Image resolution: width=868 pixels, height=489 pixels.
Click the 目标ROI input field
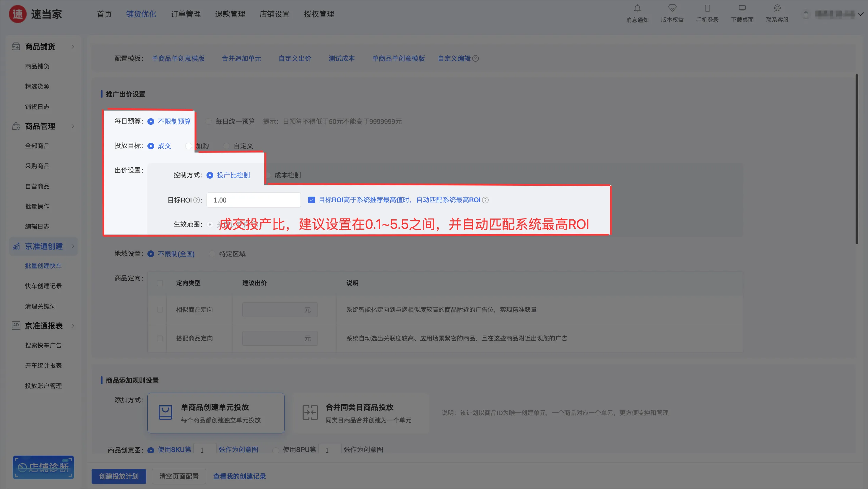(253, 200)
